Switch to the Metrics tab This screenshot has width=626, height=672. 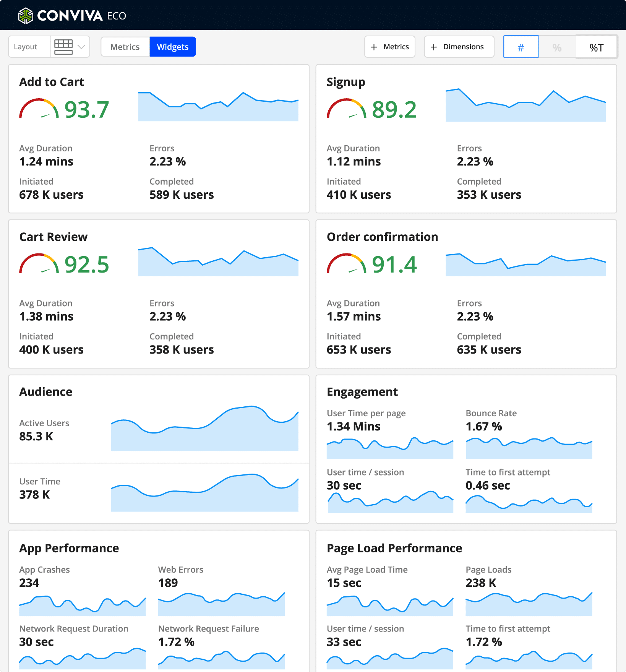point(125,47)
